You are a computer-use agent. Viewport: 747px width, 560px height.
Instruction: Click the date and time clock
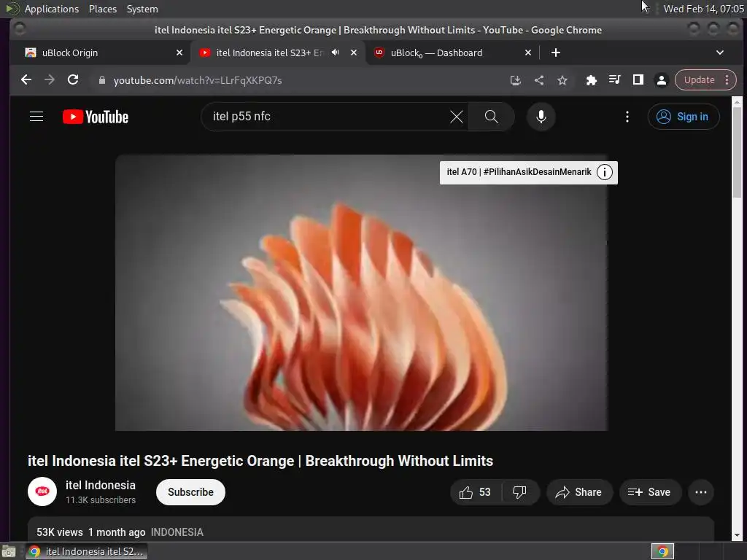pos(703,9)
